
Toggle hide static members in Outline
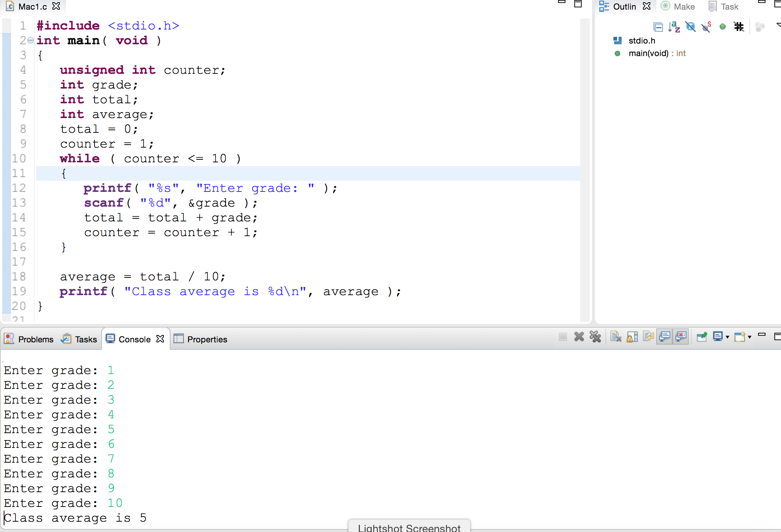point(706,27)
